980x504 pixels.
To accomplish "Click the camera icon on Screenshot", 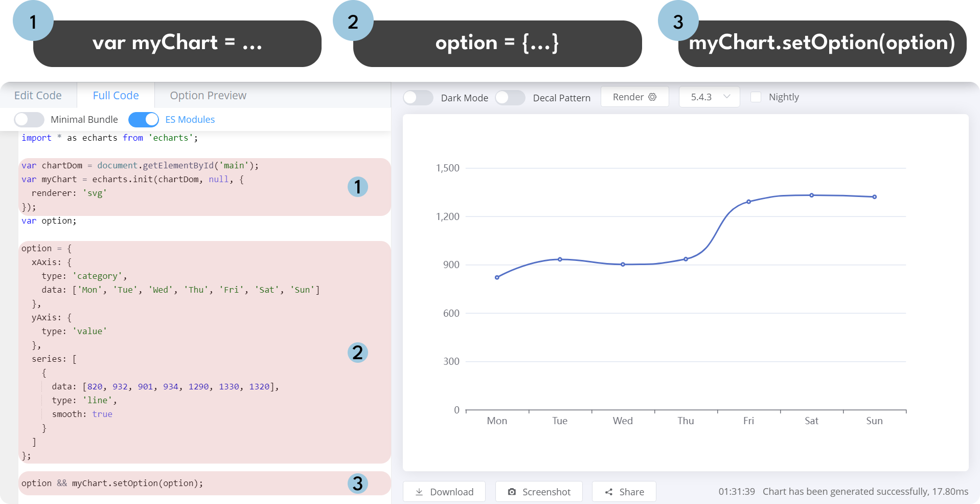I will (512, 492).
